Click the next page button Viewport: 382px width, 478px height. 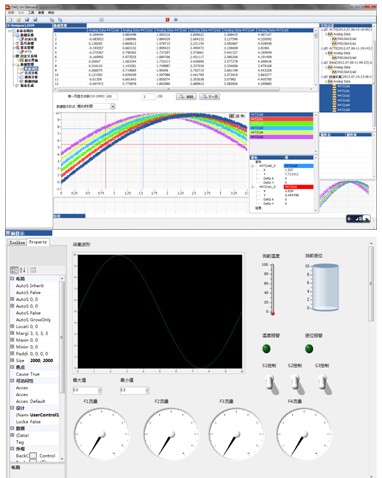pos(209,97)
